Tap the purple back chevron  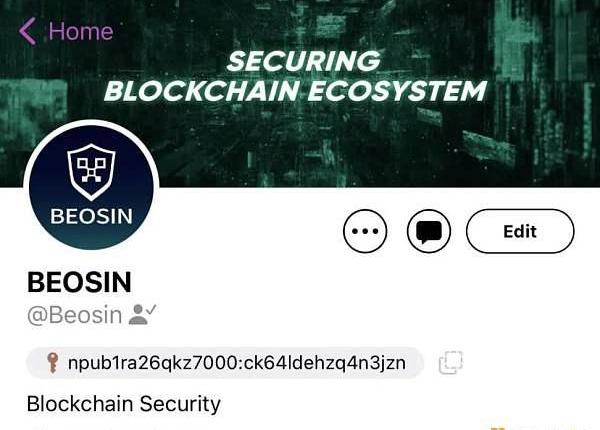point(28,31)
